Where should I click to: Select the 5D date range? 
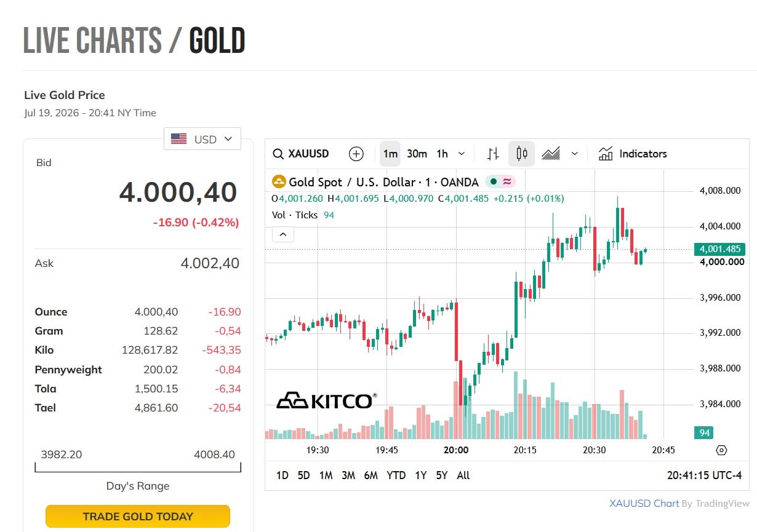[303, 475]
